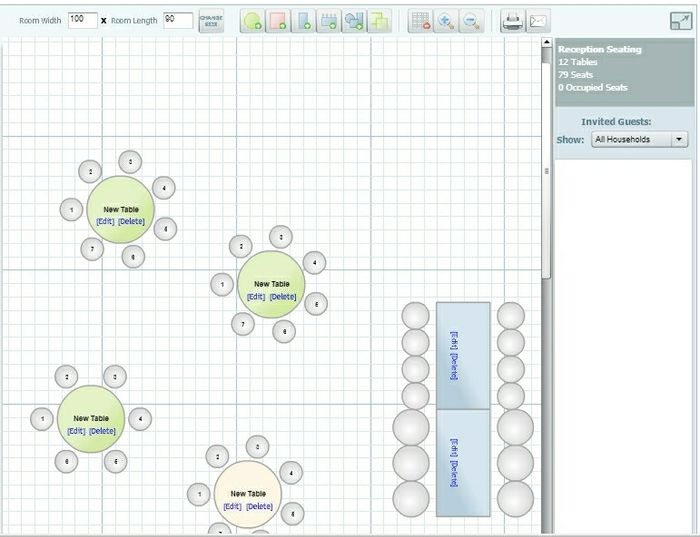Print the seating chart

point(513,21)
